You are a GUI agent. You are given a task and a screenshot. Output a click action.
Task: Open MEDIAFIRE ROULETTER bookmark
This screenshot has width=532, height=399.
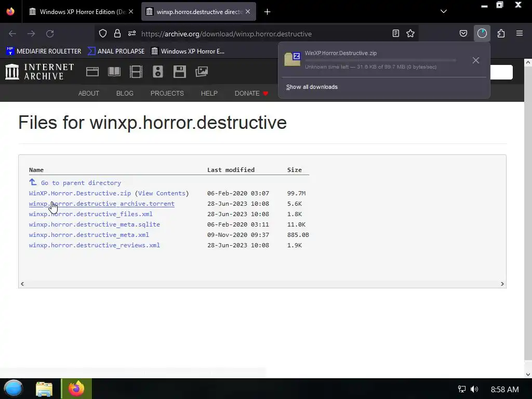44,51
